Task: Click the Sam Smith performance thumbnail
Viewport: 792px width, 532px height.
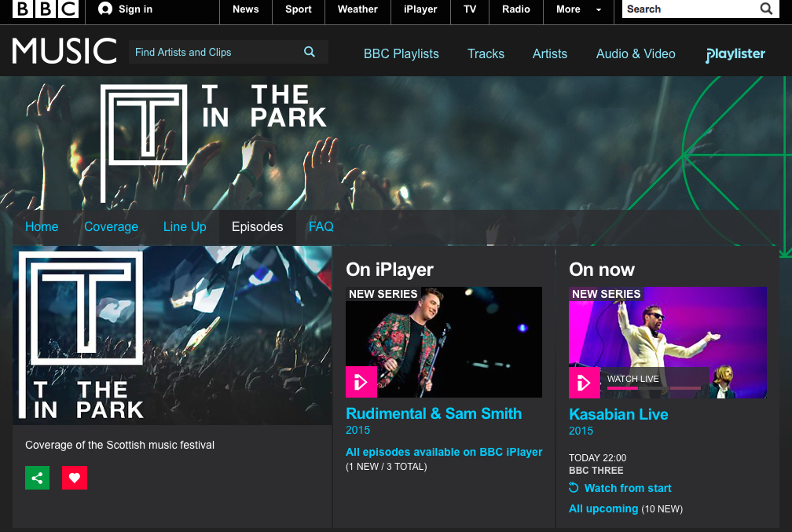Action: [x=444, y=342]
